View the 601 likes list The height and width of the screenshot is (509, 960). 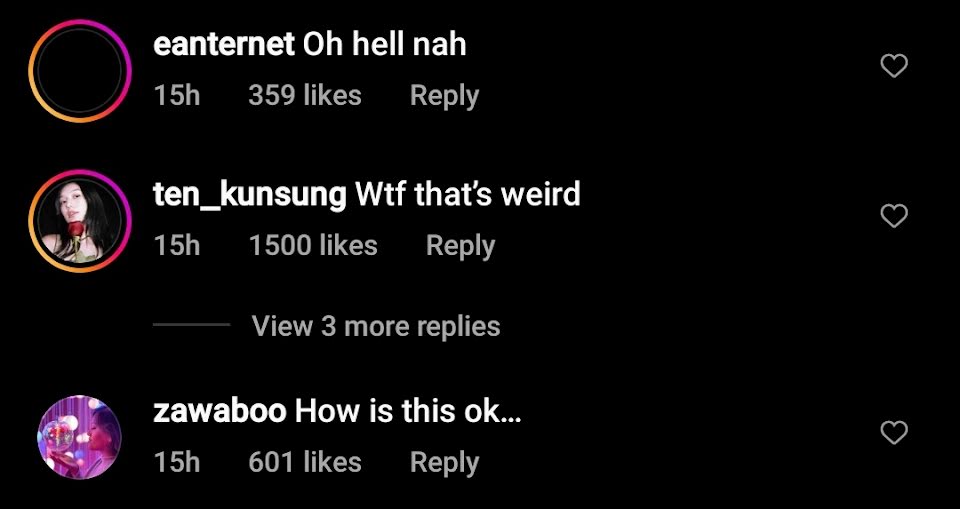305,462
